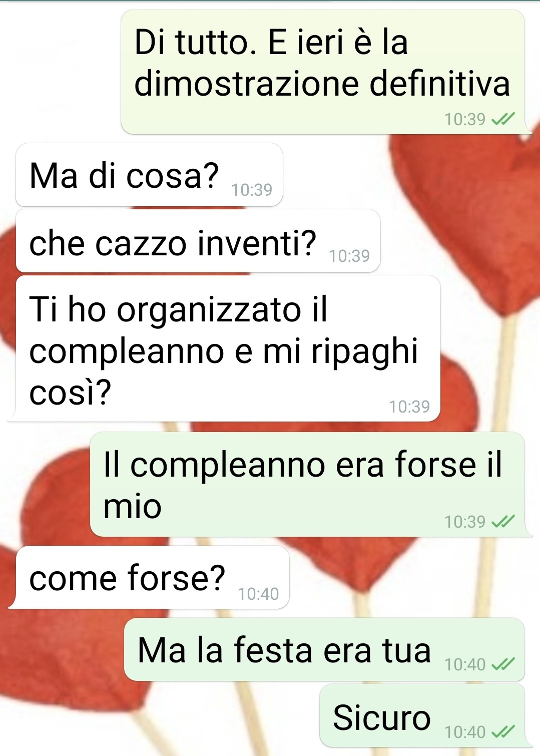
Task: Tap the 10:39 timestamp on 'dimostrazione definitiva'
Action: (465, 119)
